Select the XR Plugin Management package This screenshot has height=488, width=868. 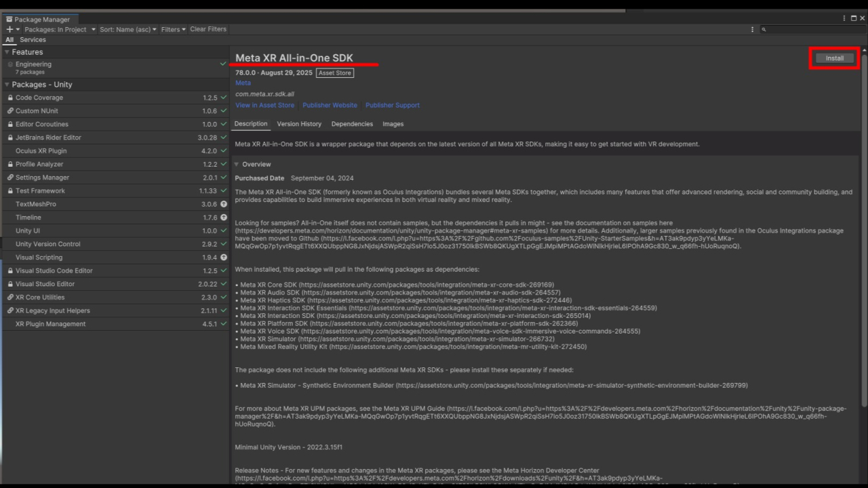(115, 323)
